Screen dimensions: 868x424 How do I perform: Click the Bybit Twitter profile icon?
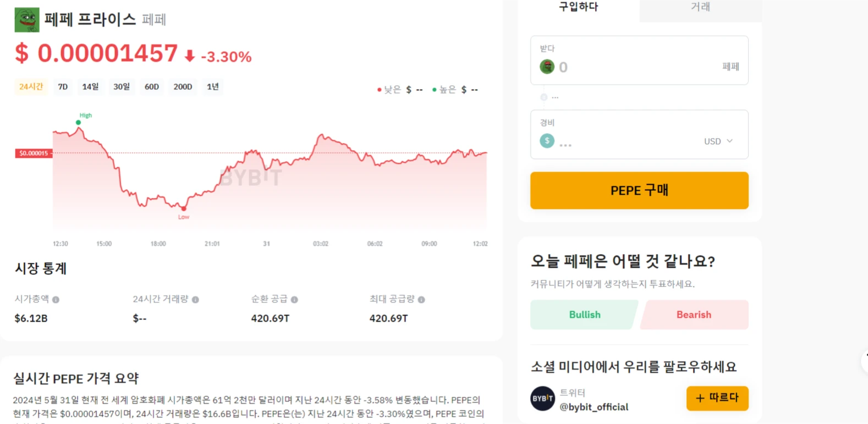[542, 399]
